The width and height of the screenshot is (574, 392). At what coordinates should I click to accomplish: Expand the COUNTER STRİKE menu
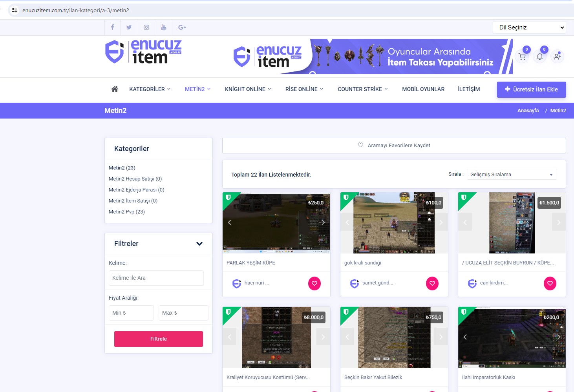(x=363, y=89)
